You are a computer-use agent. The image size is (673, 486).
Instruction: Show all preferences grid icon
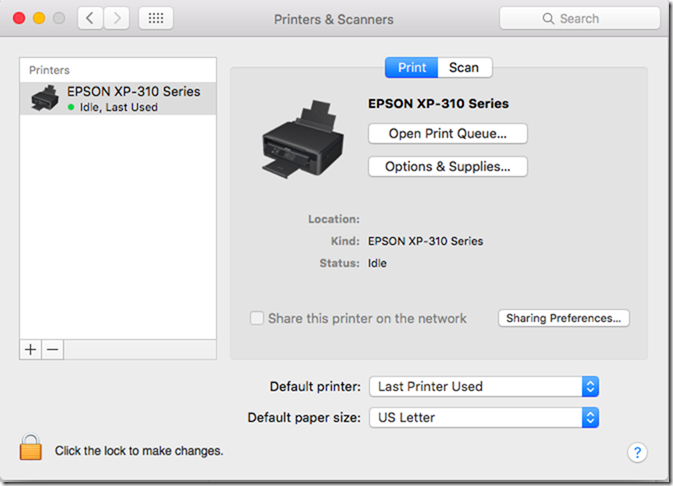coord(155,19)
